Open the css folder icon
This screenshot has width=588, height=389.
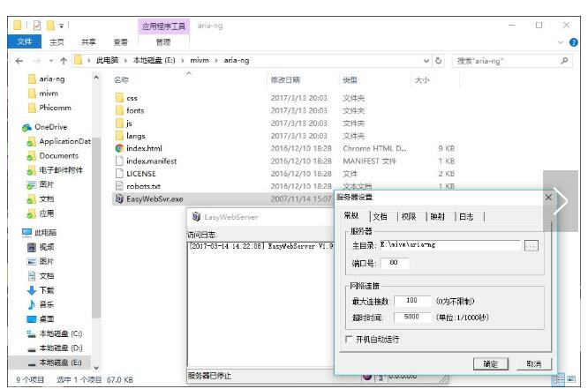(120, 98)
